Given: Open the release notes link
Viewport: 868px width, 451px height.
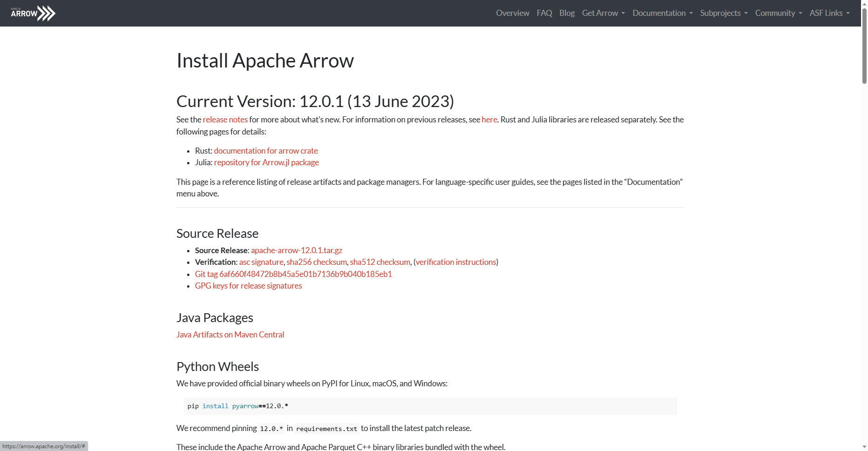Looking at the screenshot, I should [x=225, y=120].
